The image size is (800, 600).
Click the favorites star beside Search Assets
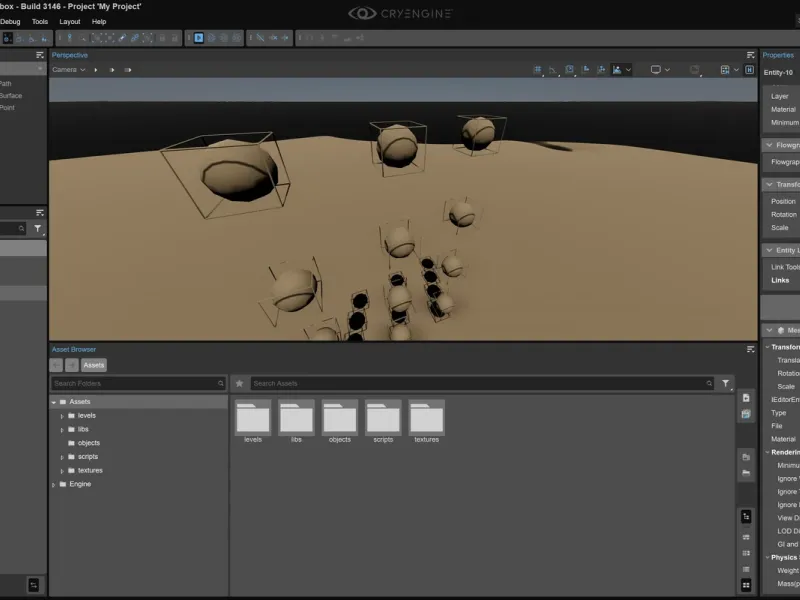pos(239,383)
